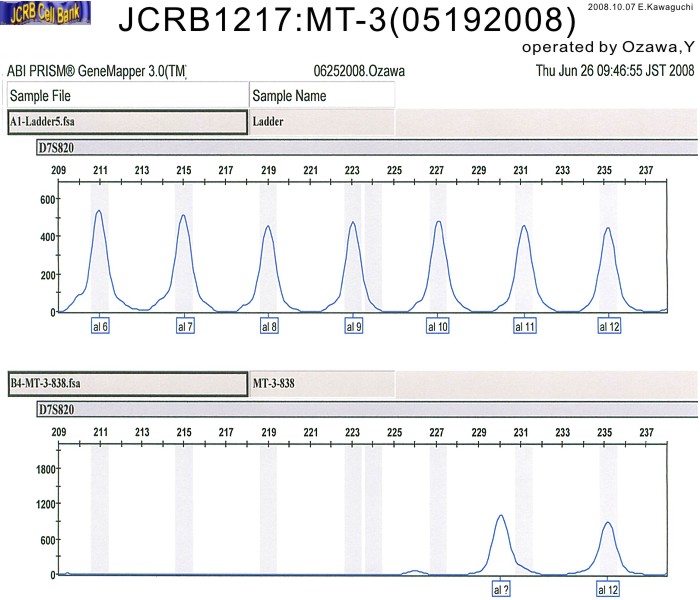The image size is (700, 600).
Task: Click the MT-3-838 peak above 'al ?'
Action: [x=500, y=520]
